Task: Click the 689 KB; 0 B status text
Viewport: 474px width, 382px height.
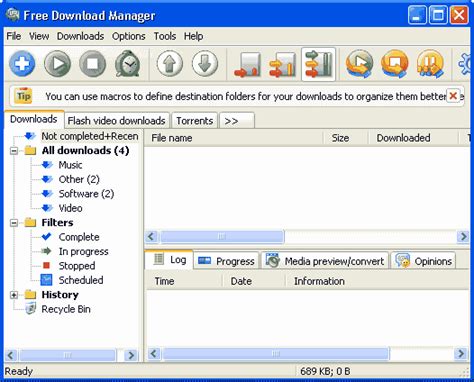Action: [325, 371]
